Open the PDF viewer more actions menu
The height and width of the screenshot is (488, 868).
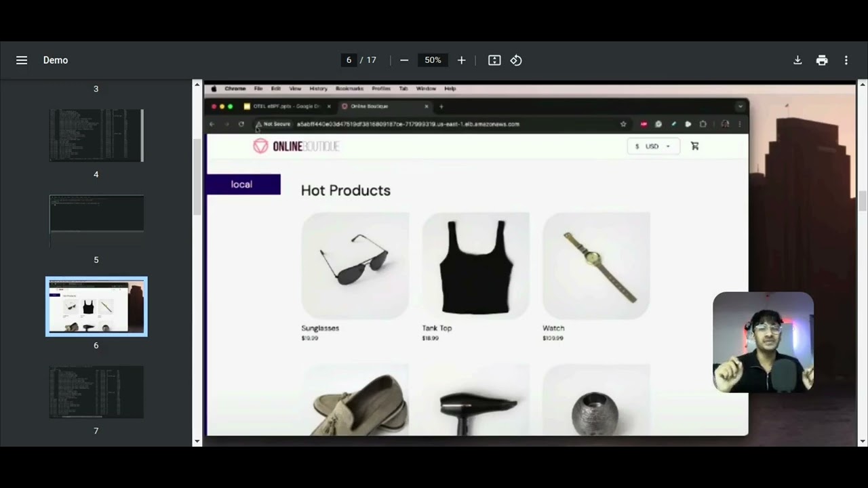(846, 60)
